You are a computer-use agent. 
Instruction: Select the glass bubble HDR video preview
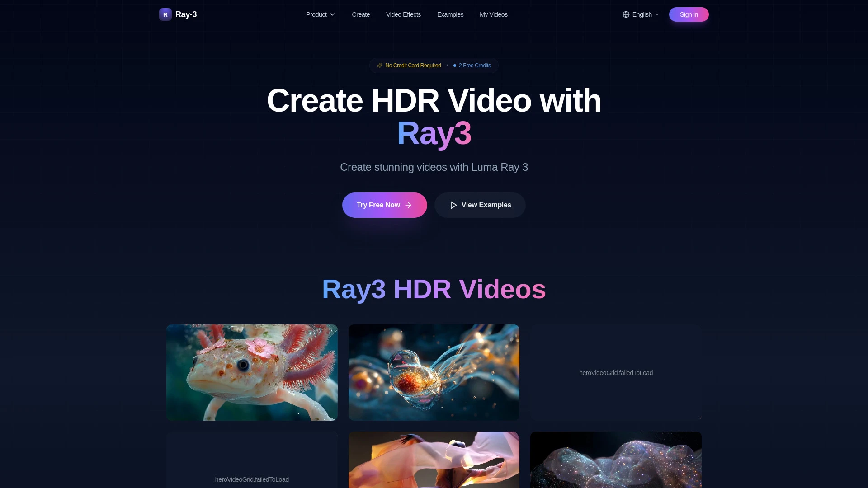pyautogui.click(x=434, y=372)
